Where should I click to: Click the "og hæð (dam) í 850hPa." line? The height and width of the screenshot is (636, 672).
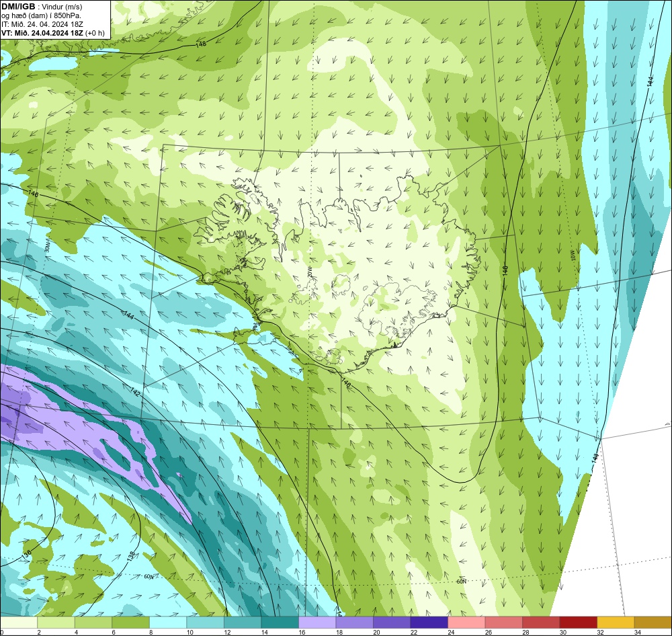42,16
